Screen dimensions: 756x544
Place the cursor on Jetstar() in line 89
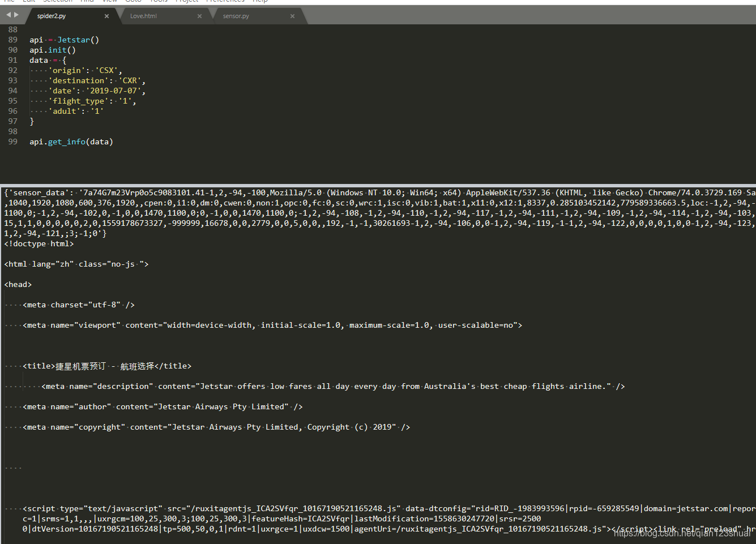[78, 40]
